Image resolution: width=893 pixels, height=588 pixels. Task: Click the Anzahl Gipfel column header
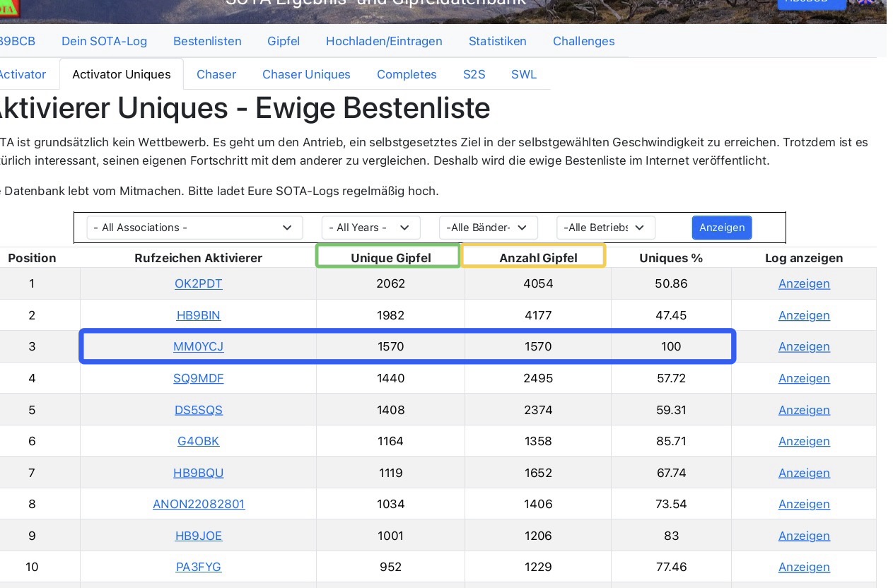(538, 258)
